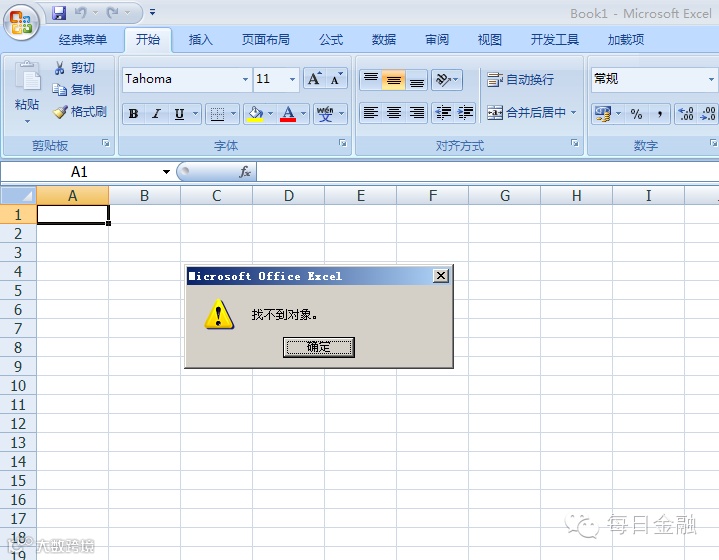719x560 pixels.
Task: Align text to top of cell
Action: 371,80
